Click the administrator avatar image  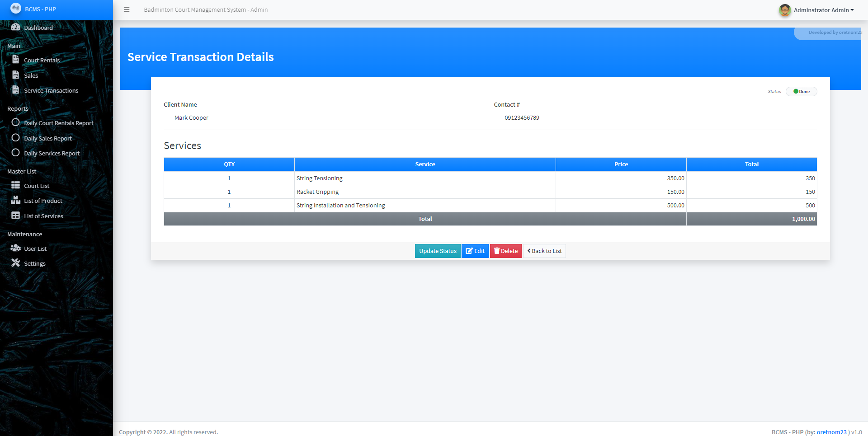pyautogui.click(x=785, y=10)
